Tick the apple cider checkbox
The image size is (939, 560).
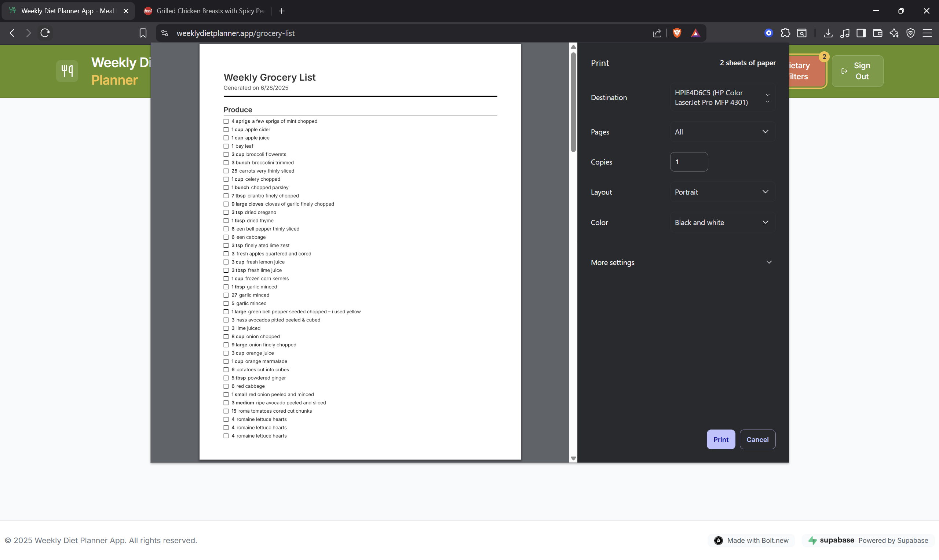[x=226, y=129]
